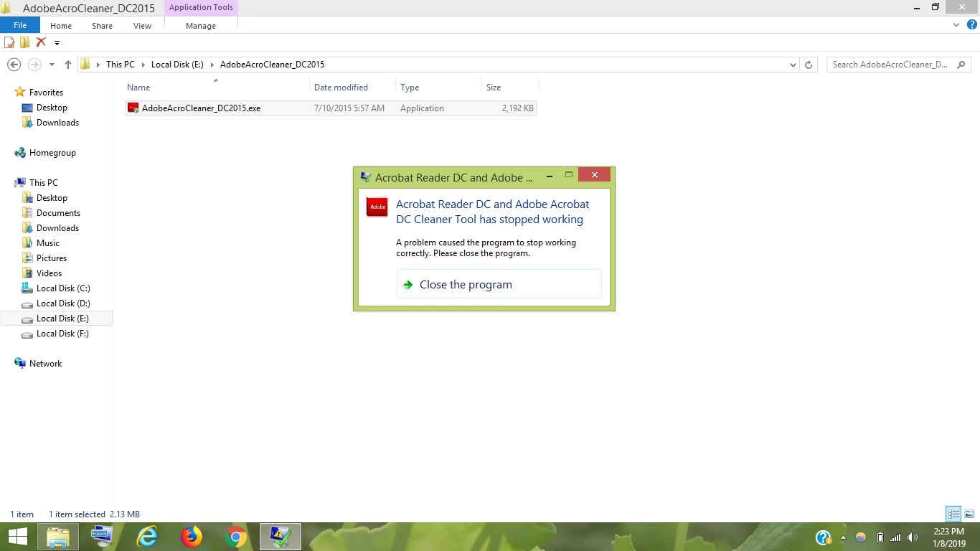Open the File menu

pos(20,25)
